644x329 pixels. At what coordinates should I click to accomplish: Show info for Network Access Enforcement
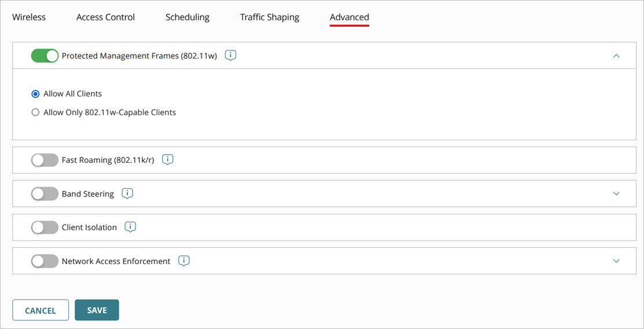pyautogui.click(x=184, y=261)
